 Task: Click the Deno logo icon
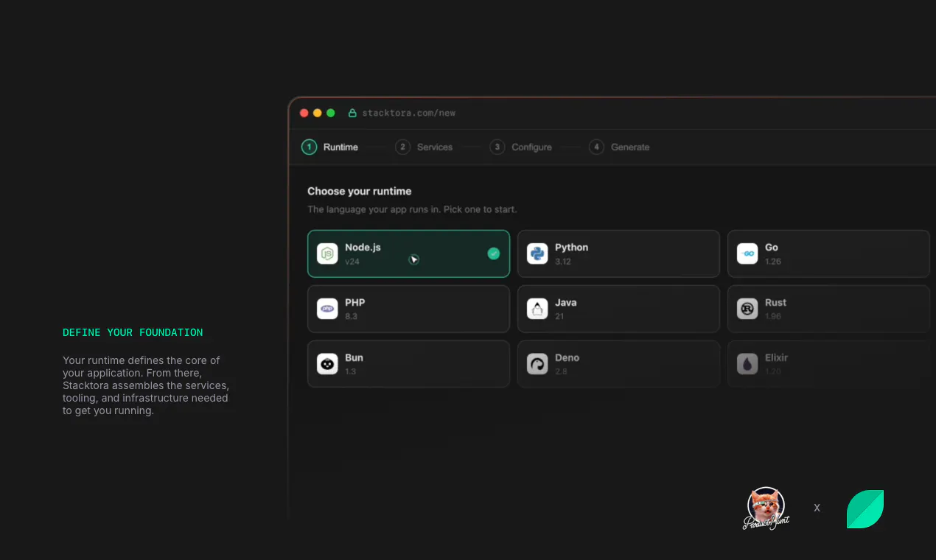pyautogui.click(x=537, y=364)
